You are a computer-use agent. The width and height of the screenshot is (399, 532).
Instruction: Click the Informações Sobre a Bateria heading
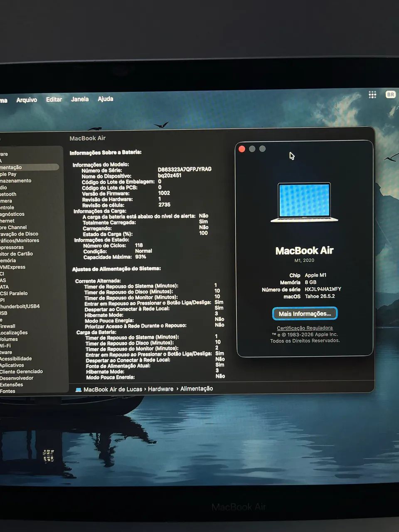(106, 153)
